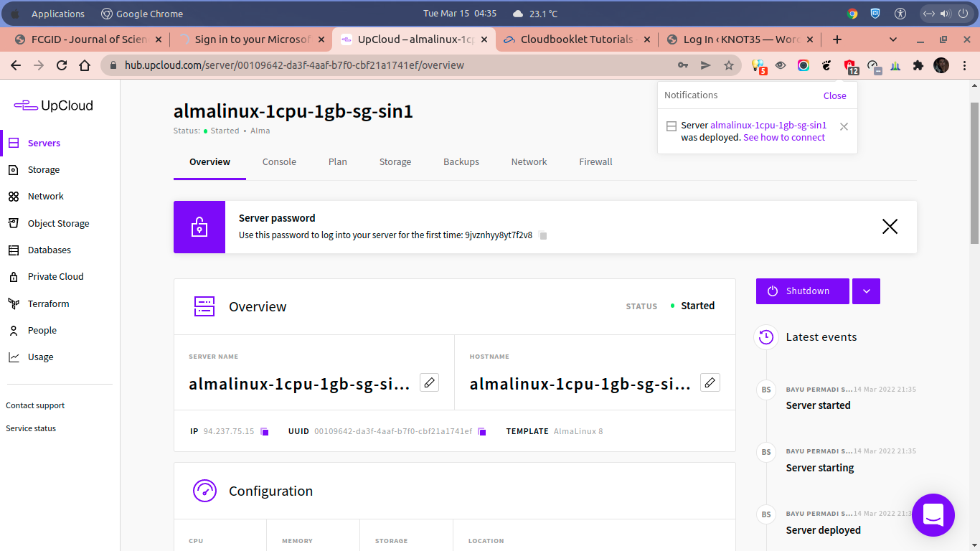
Task: Open Service status link
Action: [31, 428]
